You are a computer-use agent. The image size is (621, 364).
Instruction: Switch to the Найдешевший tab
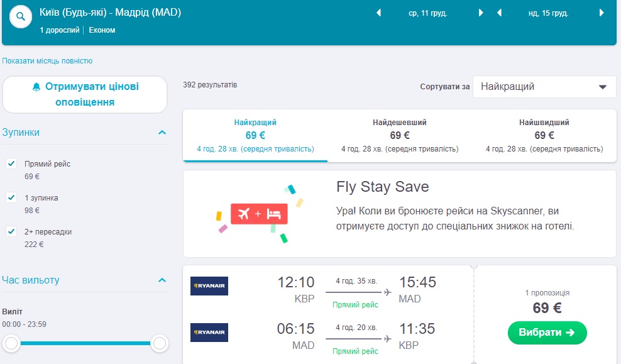(x=400, y=135)
